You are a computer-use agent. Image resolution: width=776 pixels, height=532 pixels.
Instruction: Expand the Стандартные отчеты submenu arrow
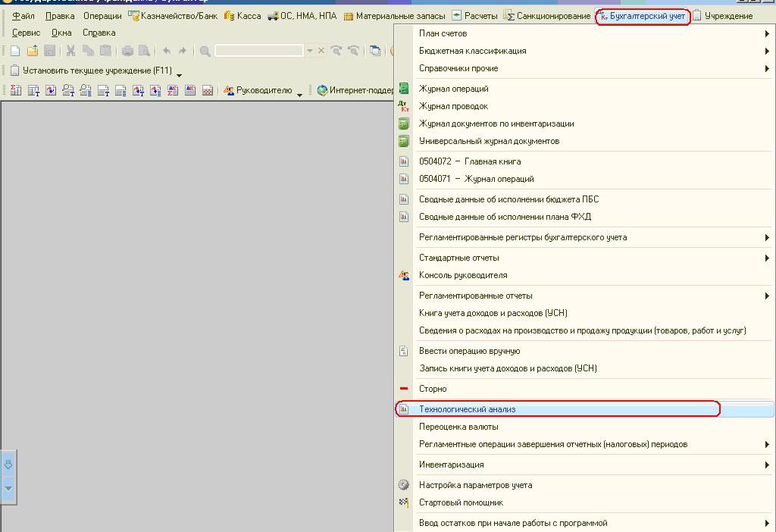(767, 258)
